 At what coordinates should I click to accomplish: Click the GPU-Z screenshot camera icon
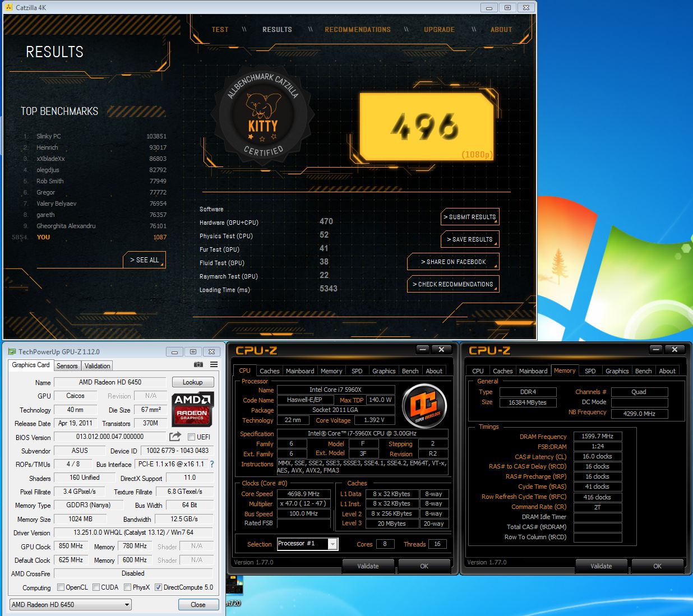198,365
